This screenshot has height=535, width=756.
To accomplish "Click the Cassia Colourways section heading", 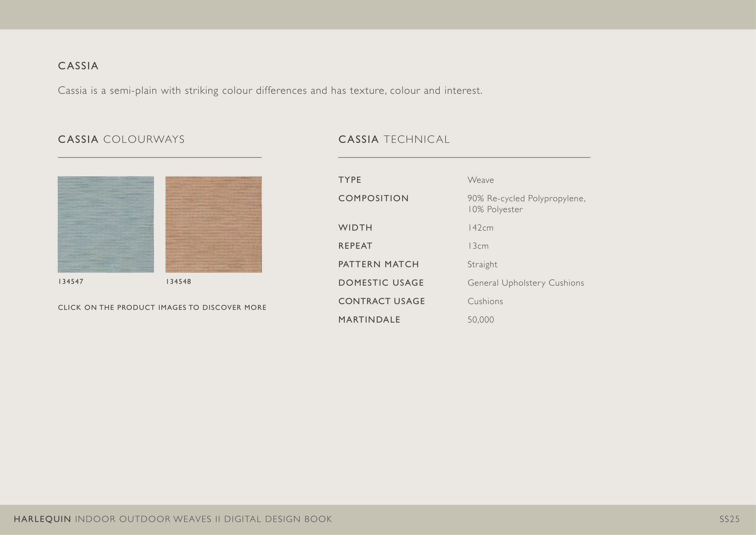I will click(x=121, y=139).
